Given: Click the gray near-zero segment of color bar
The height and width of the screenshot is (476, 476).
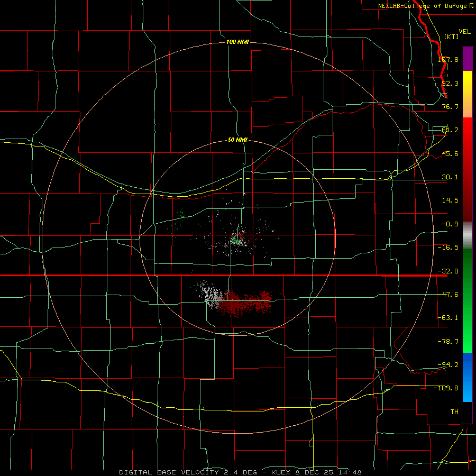Looking at the screenshot, I should click(x=467, y=235).
